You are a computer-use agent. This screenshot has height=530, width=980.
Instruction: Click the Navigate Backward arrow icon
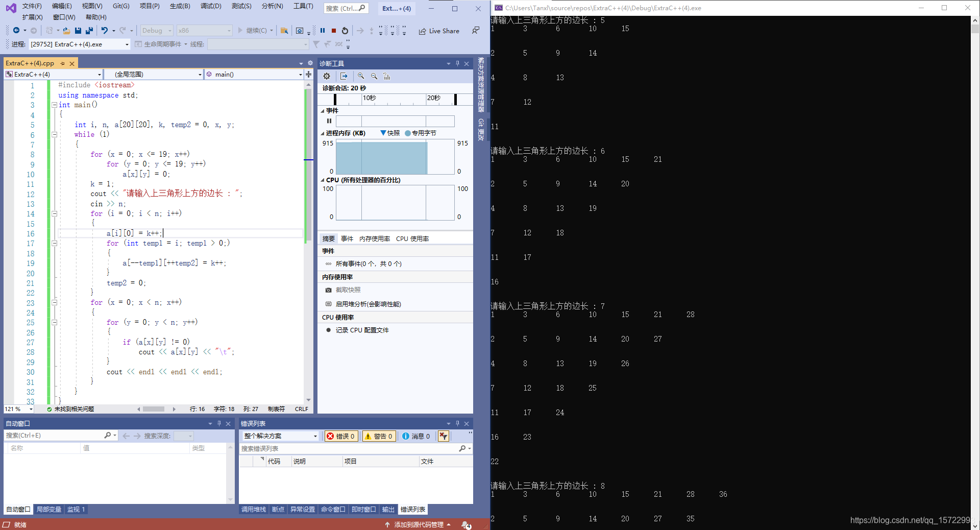16,31
